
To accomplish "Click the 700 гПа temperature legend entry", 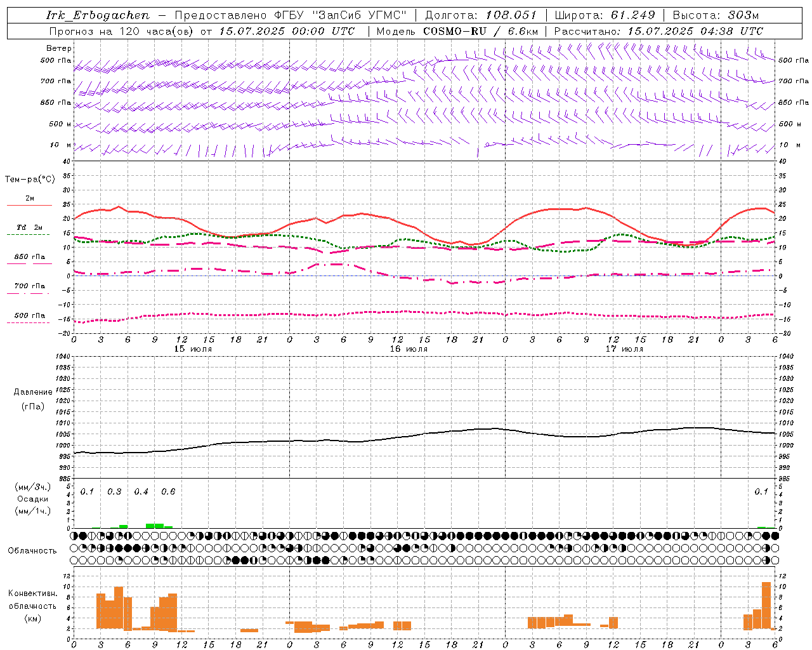I will 29,286.
